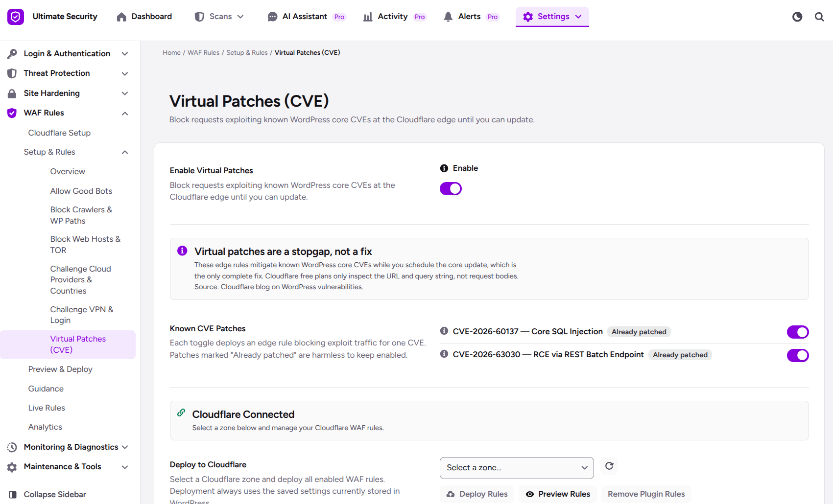
Task: Click the Maintenance & Tools gear icon
Action: [12, 467]
